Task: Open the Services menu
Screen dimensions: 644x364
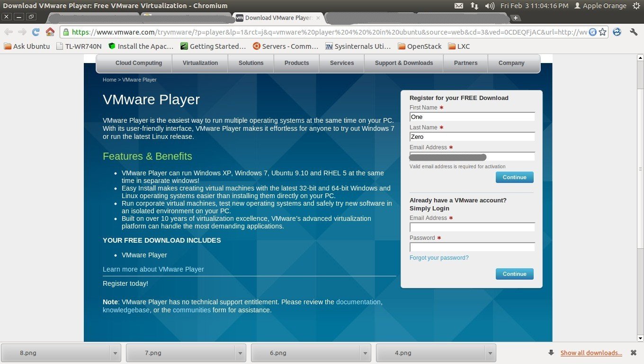Action: tap(342, 63)
